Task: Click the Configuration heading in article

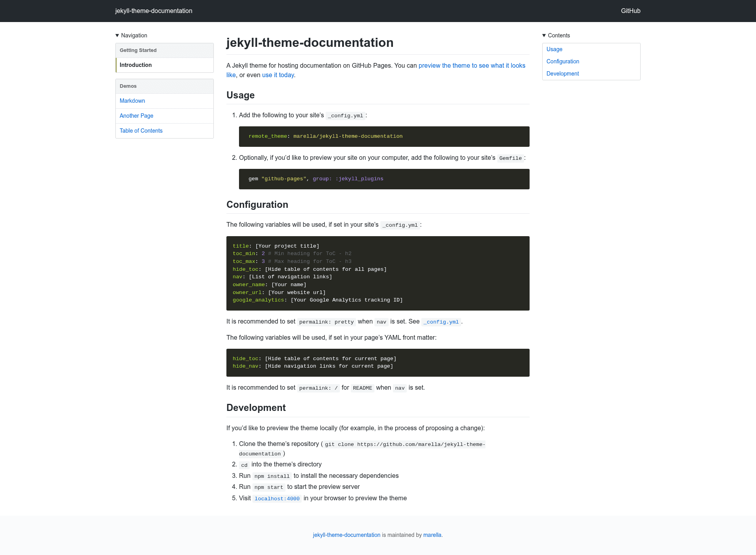Action: coord(257,205)
